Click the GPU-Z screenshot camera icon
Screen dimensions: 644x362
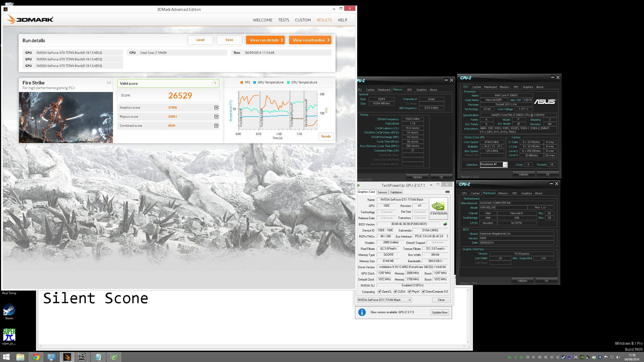click(447, 192)
